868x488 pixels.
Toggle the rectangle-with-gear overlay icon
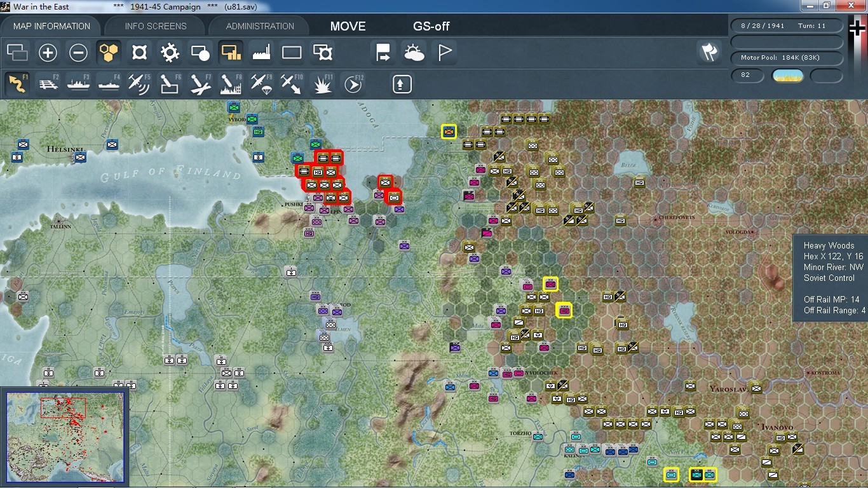(322, 52)
